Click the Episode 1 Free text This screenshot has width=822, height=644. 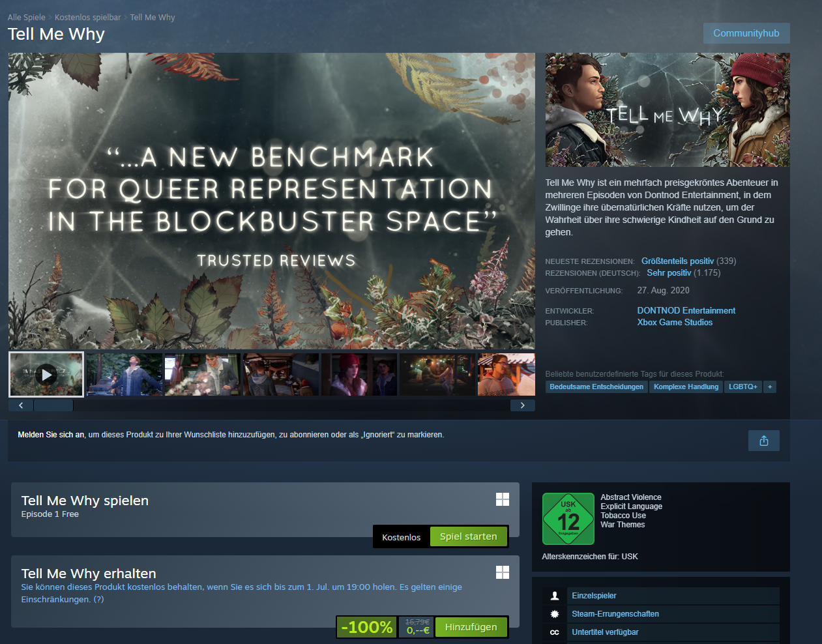50,514
